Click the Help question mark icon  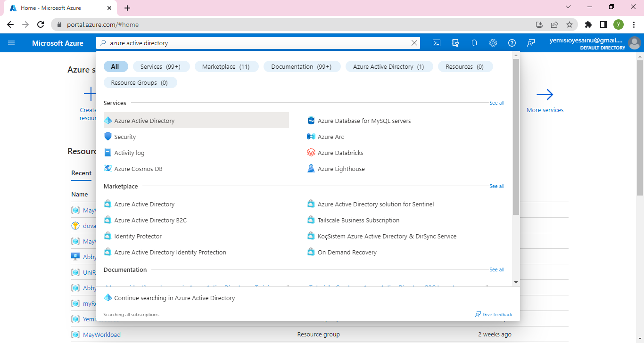click(x=512, y=43)
